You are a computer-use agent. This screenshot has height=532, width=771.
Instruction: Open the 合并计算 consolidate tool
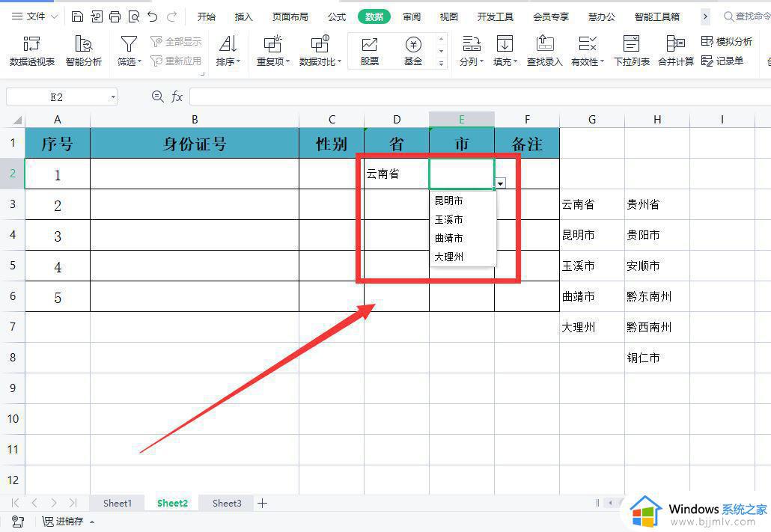(x=676, y=51)
